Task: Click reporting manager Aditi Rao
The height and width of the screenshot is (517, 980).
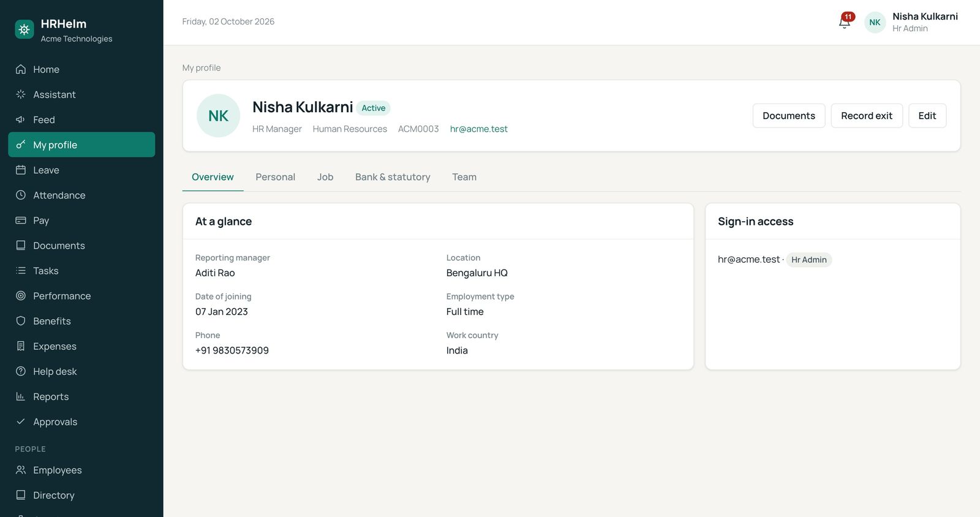Action: tap(215, 273)
